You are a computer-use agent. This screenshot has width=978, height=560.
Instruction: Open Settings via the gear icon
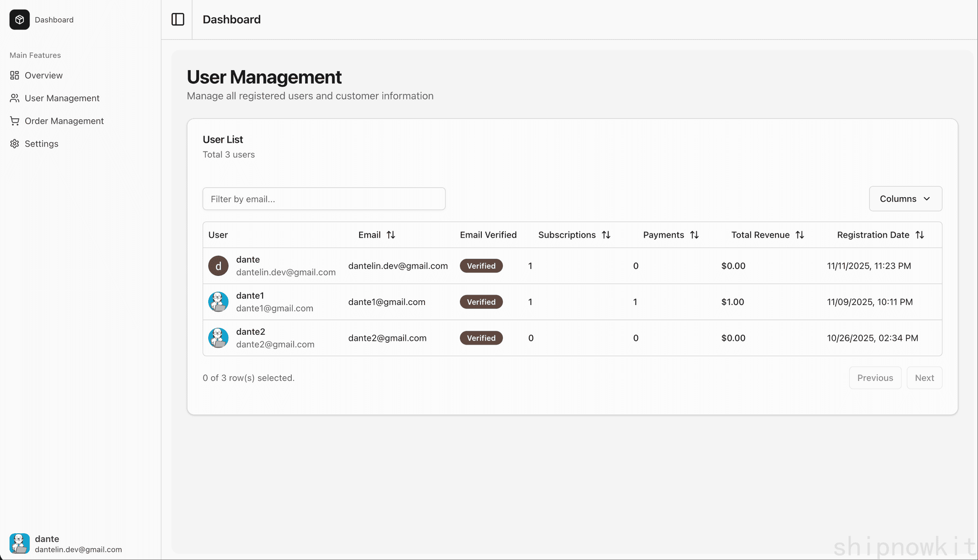point(14,143)
